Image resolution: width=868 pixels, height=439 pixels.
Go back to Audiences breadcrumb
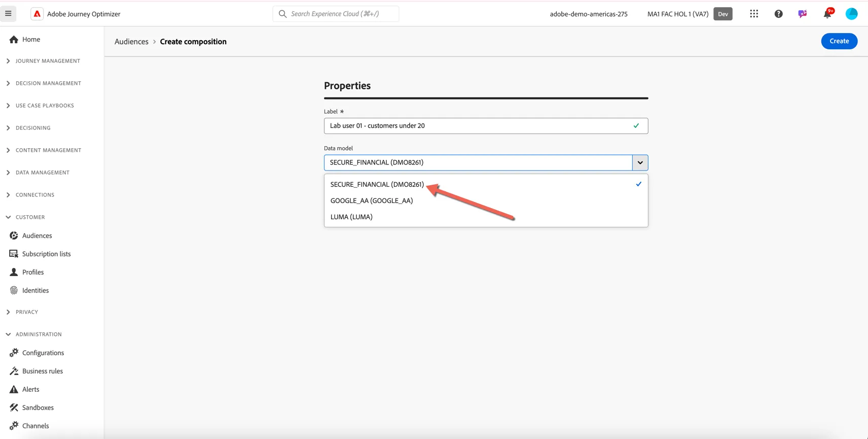(131, 42)
